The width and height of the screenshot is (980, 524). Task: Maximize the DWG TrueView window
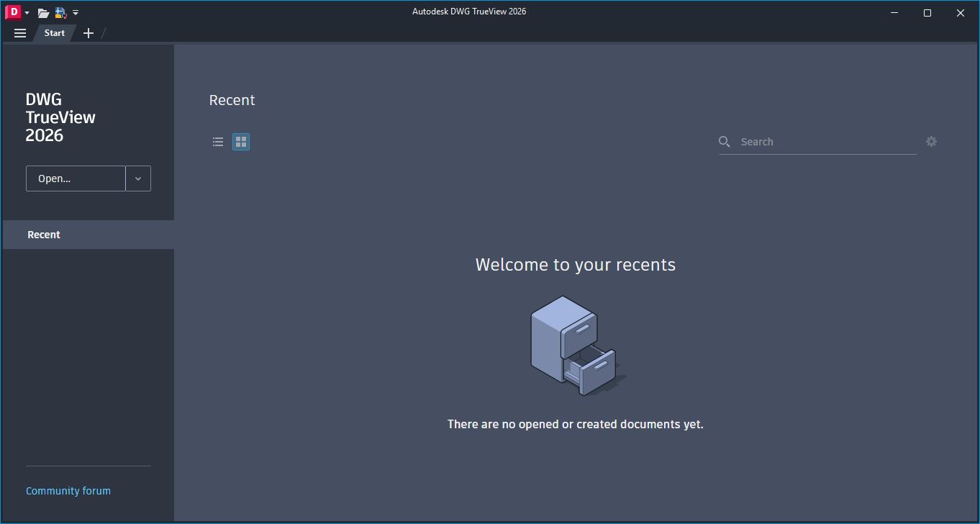point(927,13)
